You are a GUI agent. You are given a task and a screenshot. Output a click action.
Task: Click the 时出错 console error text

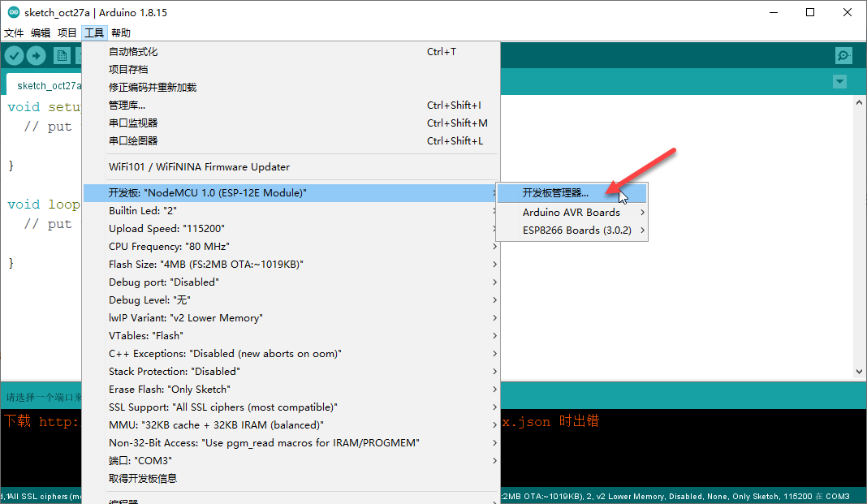click(579, 421)
